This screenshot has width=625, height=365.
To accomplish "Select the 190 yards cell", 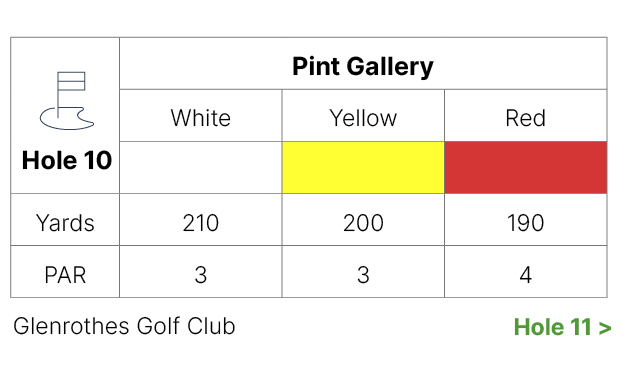I will point(526,220).
